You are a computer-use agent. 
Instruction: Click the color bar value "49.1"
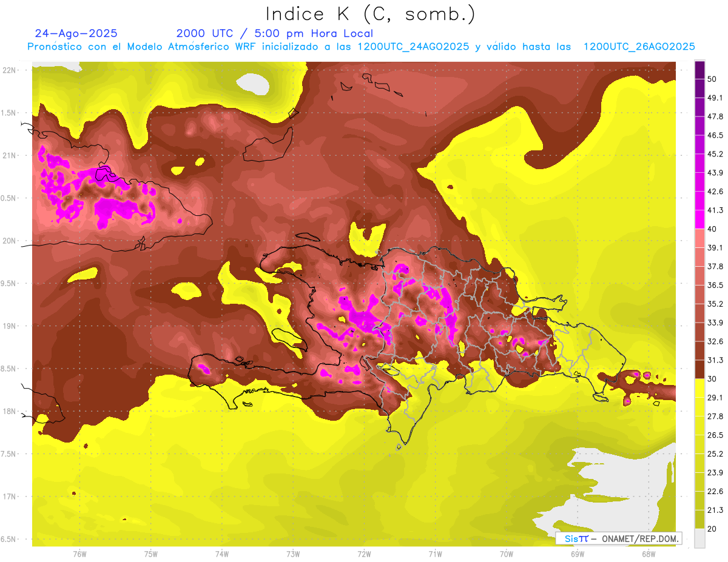coord(715,98)
